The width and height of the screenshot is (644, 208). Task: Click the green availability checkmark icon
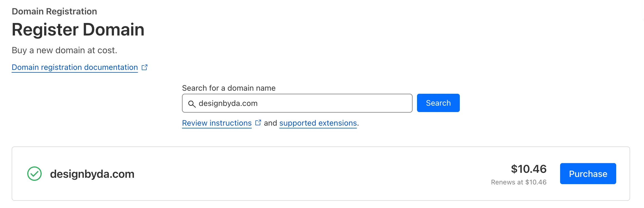coord(34,174)
